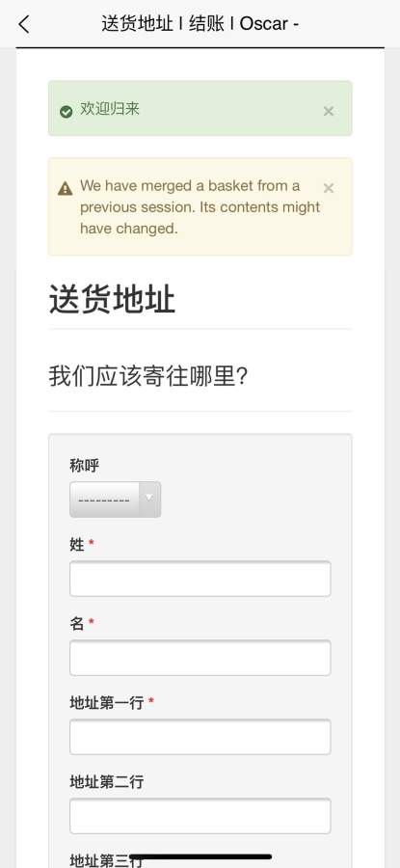This screenshot has width=400, height=868.
Task: Tap the home indicator bar at bottom
Action: pyautogui.click(x=200, y=857)
